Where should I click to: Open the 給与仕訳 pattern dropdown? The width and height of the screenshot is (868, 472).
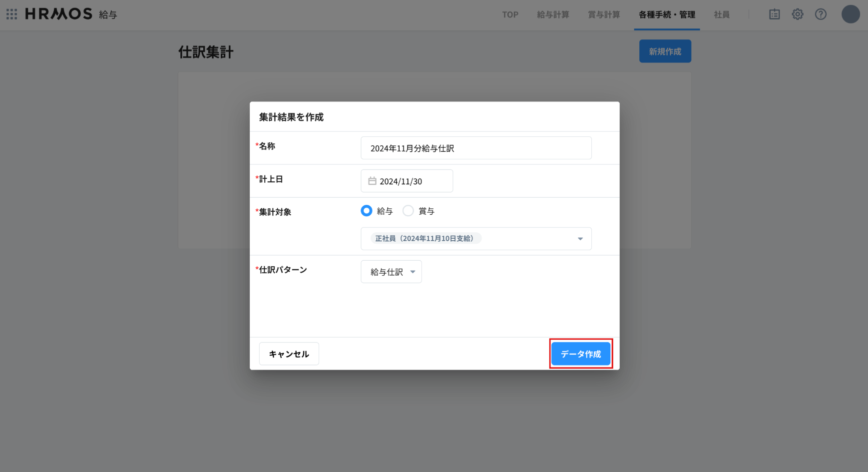(x=391, y=272)
